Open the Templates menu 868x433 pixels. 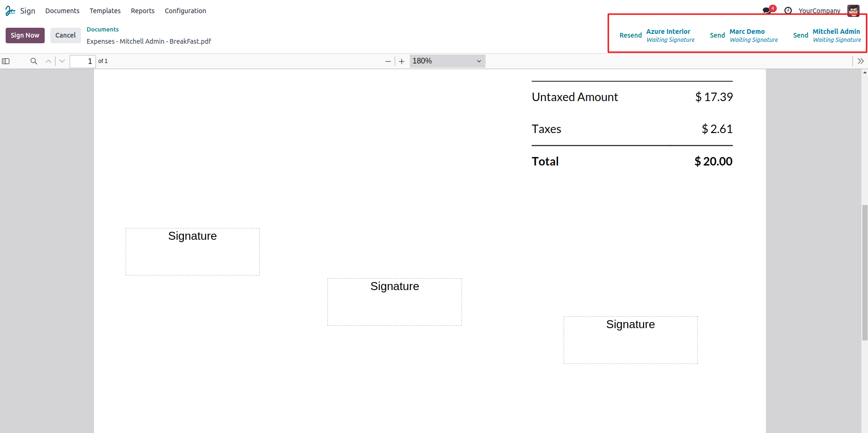105,11
